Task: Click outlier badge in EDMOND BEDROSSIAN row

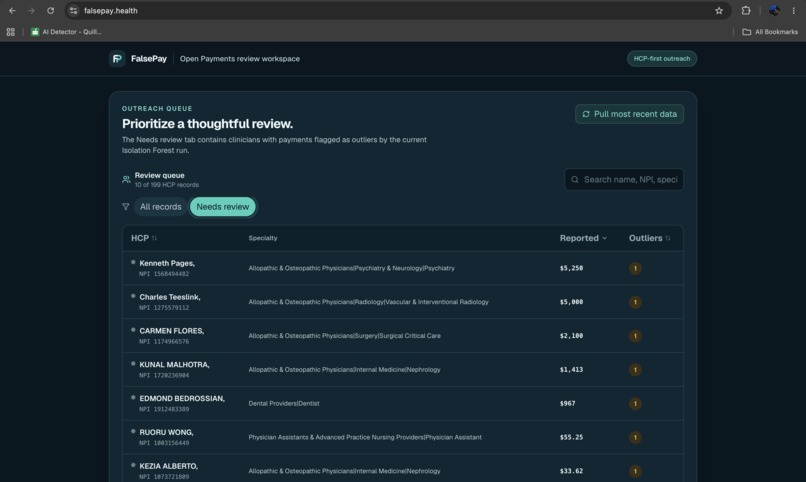Action: click(635, 404)
